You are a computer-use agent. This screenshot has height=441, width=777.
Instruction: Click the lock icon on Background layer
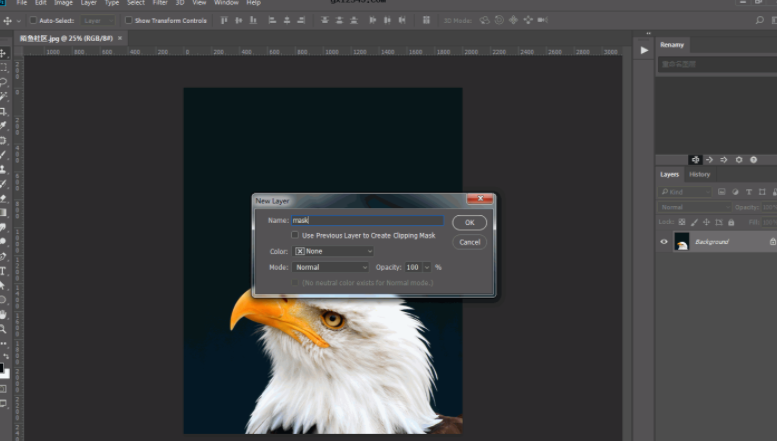point(773,241)
